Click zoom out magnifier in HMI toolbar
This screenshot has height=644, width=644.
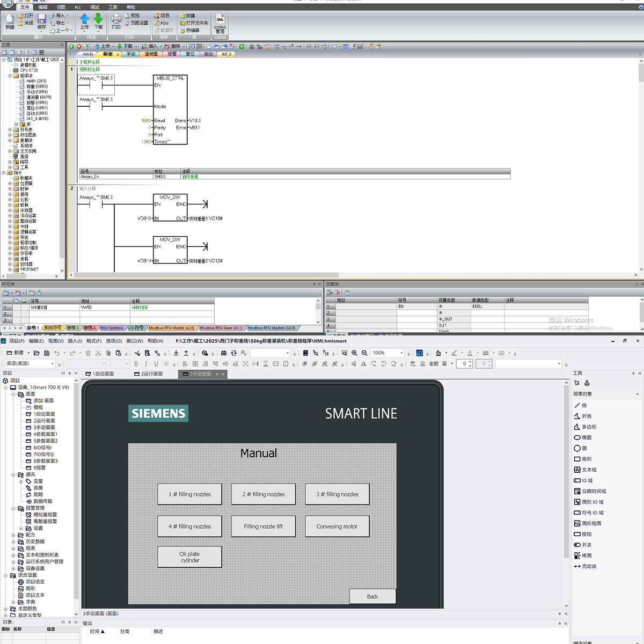coord(365,353)
